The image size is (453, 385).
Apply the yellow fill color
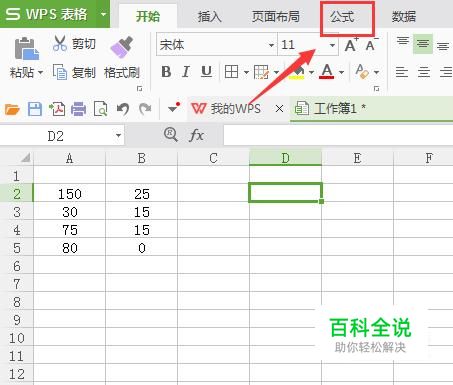[296, 72]
